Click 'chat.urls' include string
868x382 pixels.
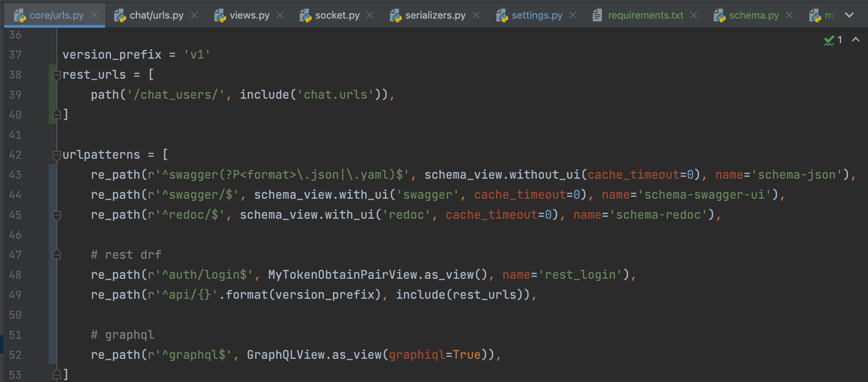[335, 95]
